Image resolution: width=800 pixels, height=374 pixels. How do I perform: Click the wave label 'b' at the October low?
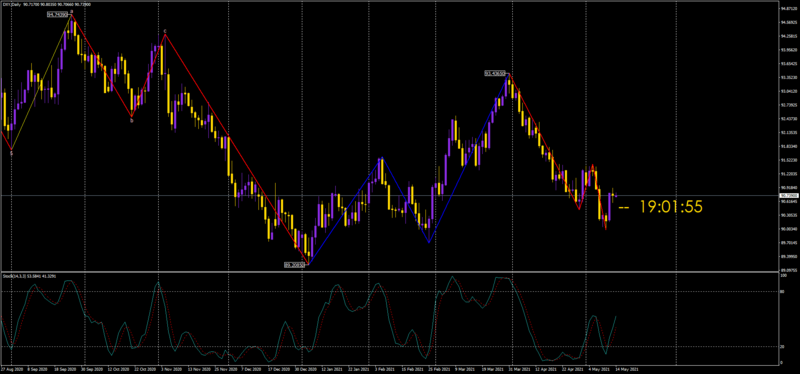[131, 121]
